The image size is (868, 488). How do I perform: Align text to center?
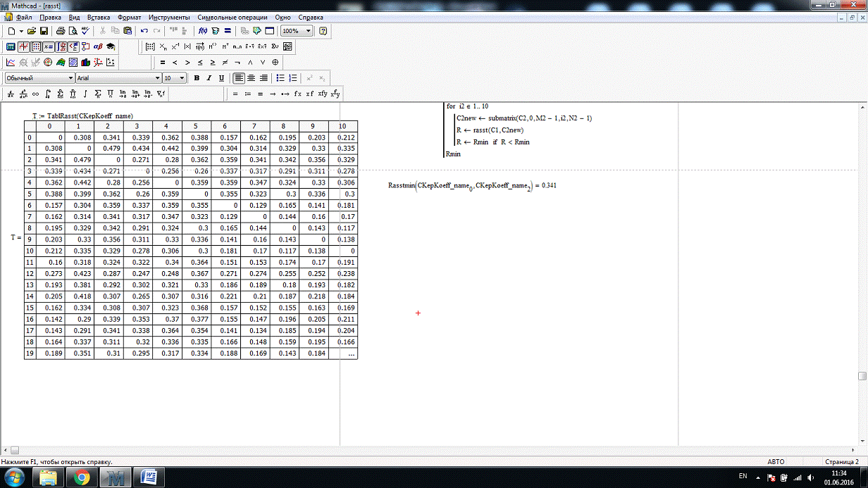[252, 78]
